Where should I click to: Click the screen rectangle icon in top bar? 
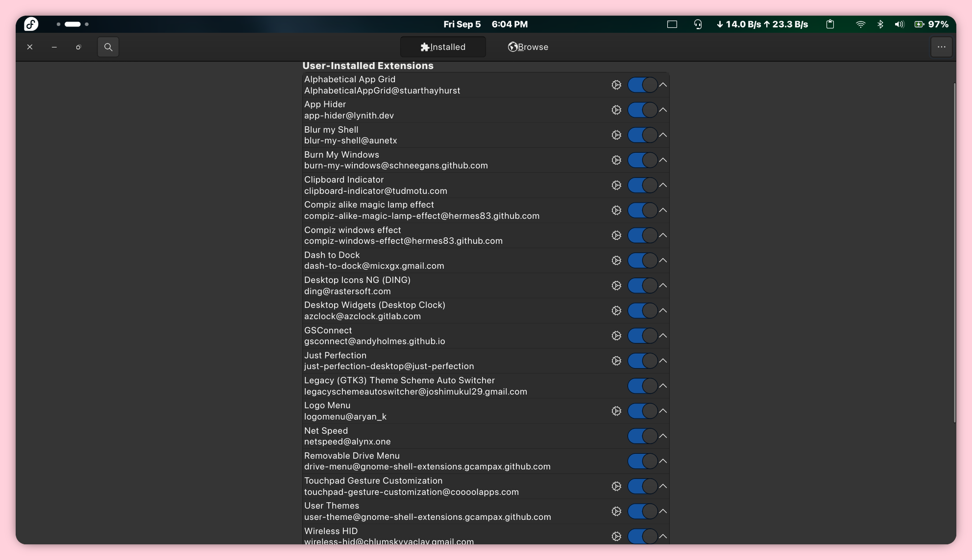click(672, 24)
